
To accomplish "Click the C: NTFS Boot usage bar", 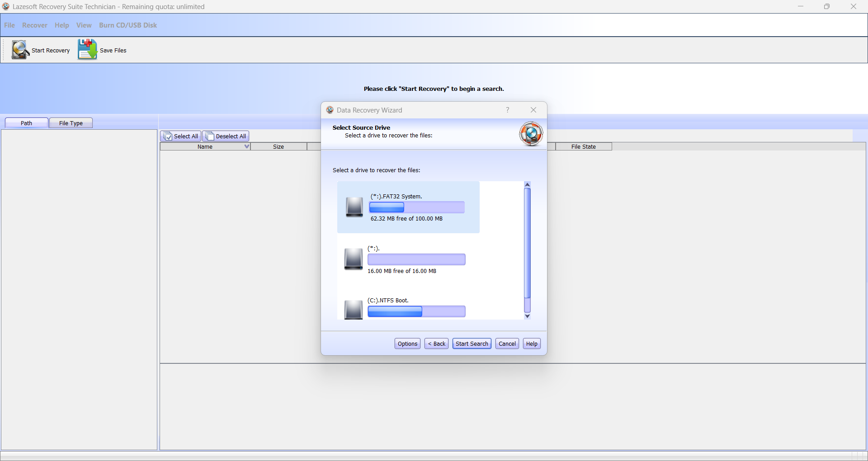I will coord(416,311).
